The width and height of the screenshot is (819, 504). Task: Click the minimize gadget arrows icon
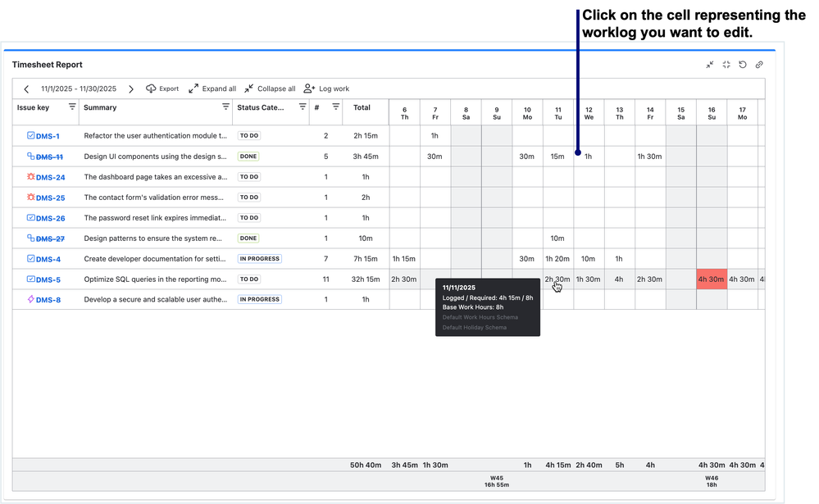tap(709, 65)
